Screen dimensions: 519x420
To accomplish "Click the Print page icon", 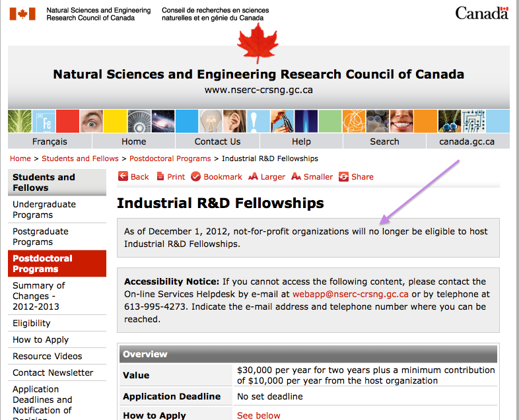I will [160, 176].
